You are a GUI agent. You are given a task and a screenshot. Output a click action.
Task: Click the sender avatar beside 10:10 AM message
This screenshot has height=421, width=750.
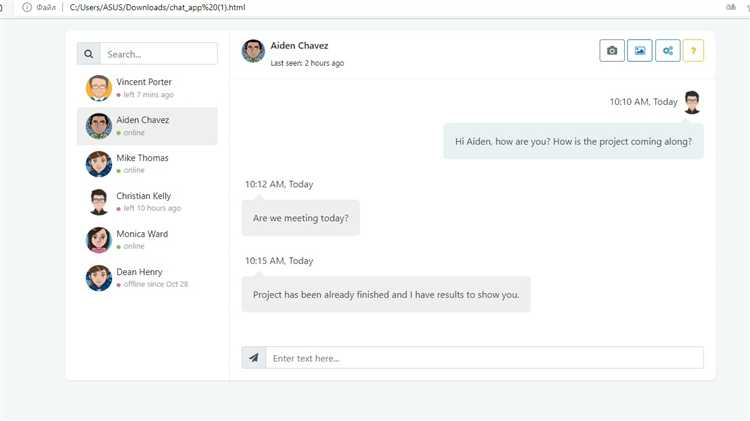pos(692,102)
